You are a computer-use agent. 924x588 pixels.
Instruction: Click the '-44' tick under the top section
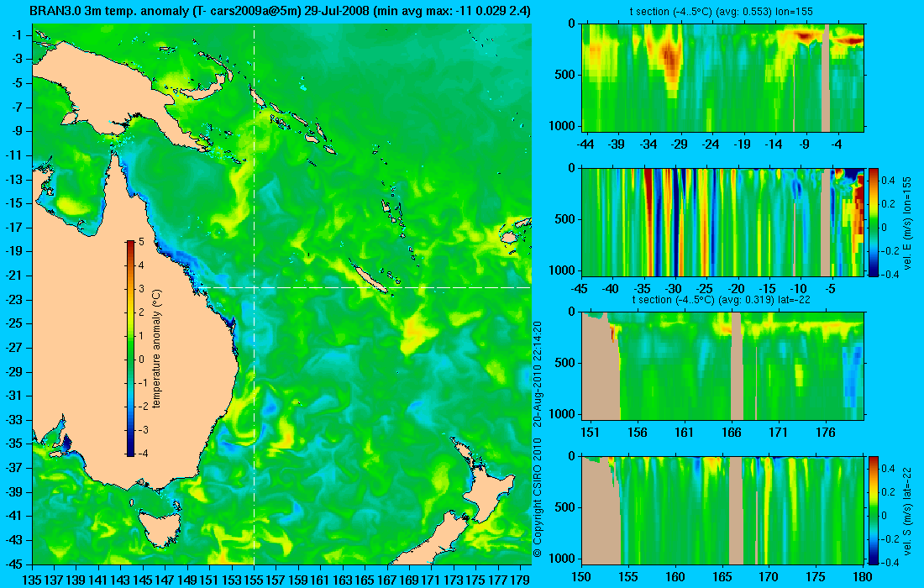pos(585,144)
